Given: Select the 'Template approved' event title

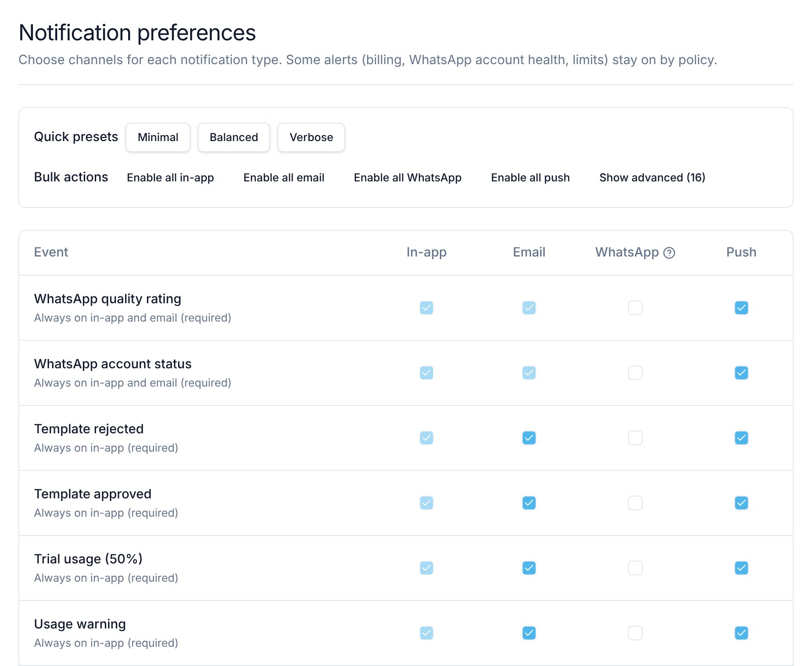Looking at the screenshot, I should pyautogui.click(x=93, y=494).
